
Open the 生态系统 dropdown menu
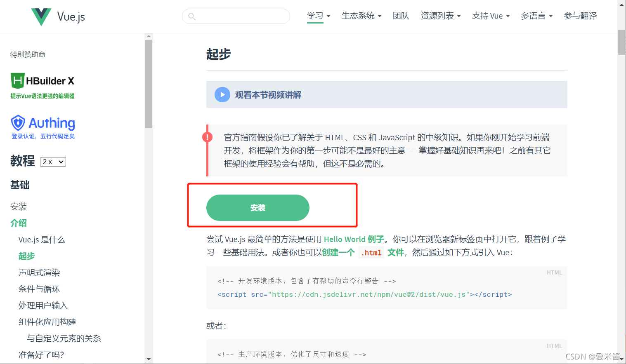click(x=361, y=16)
